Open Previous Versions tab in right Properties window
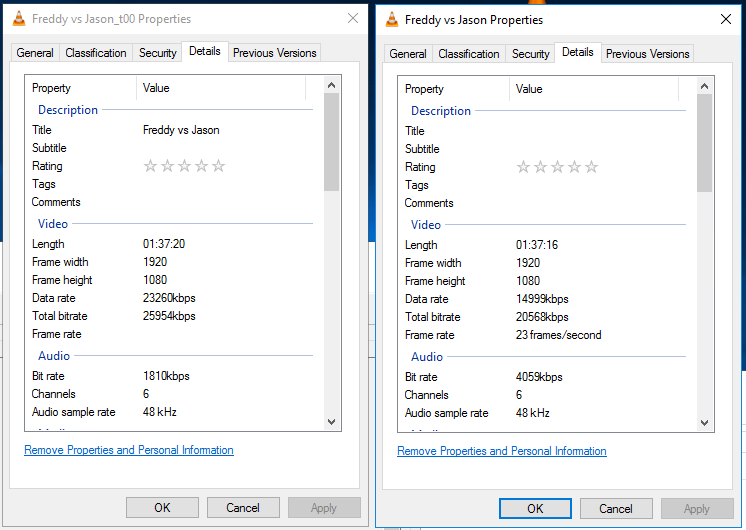The image size is (746, 530). pos(648,54)
